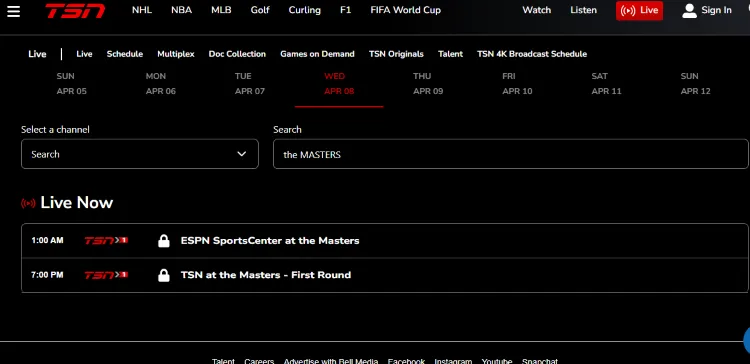The image size is (750, 364).
Task: Open the NHL section
Action: click(x=142, y=10)
